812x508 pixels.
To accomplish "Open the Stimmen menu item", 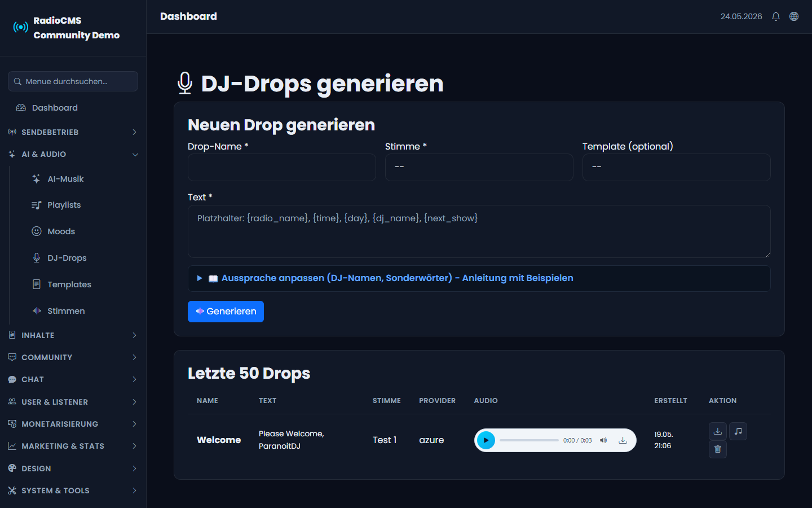I will [66, 311].
